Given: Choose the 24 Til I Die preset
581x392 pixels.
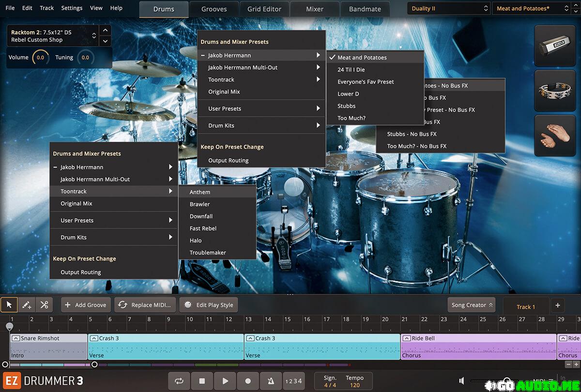Looking at the screenshot, I should pyautogui.click(x=375, y=69).
